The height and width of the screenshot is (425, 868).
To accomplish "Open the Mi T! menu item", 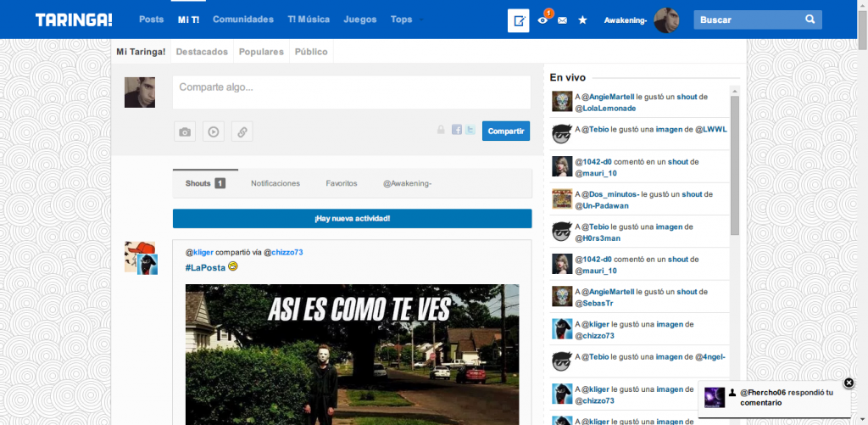I will click(x=189, y=20).
